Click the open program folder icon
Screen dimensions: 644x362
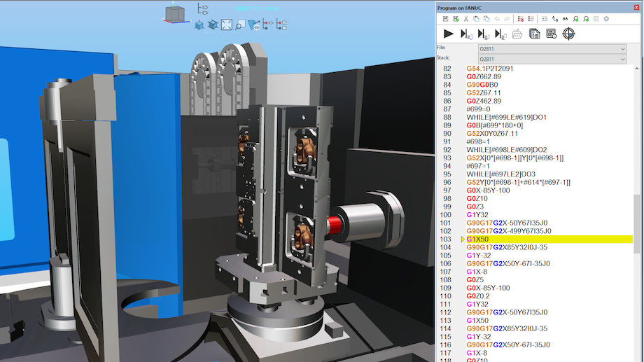tap(517, 34)
